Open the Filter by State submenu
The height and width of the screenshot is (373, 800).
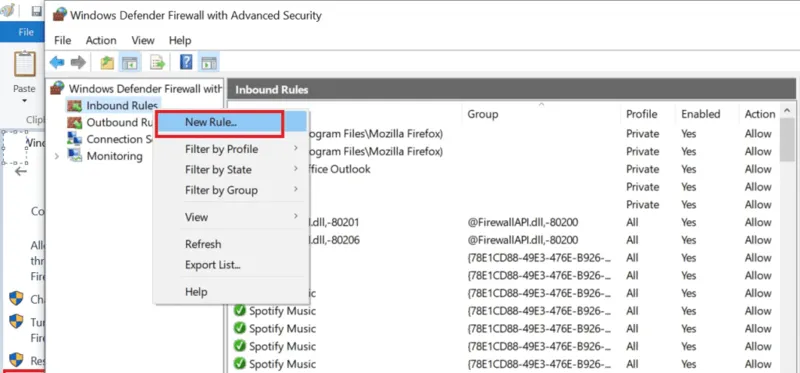(x=232, y=169)
